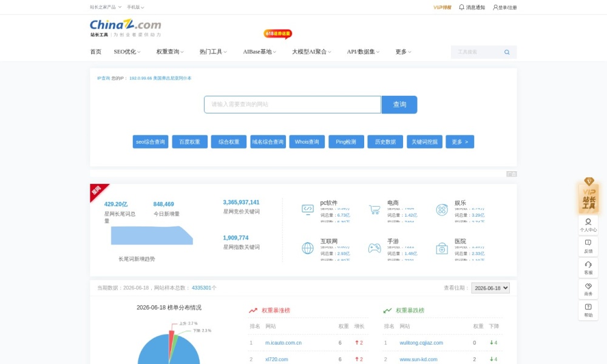Click the 429.20亿 long-tail total

(116, 204)
